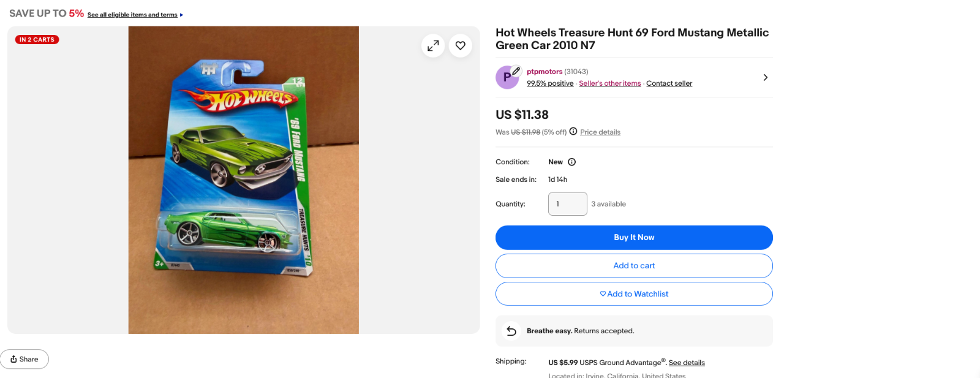Viewport: 980px width, 378px height.
Task: Click See details shipping link
Action: pyautogui.click(x=687, y=363)
